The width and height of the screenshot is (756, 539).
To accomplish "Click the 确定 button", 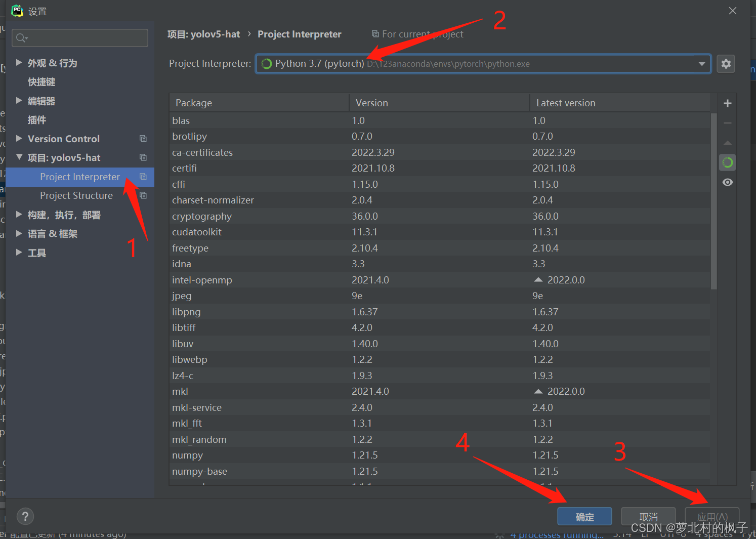I will tap(584, 517).
